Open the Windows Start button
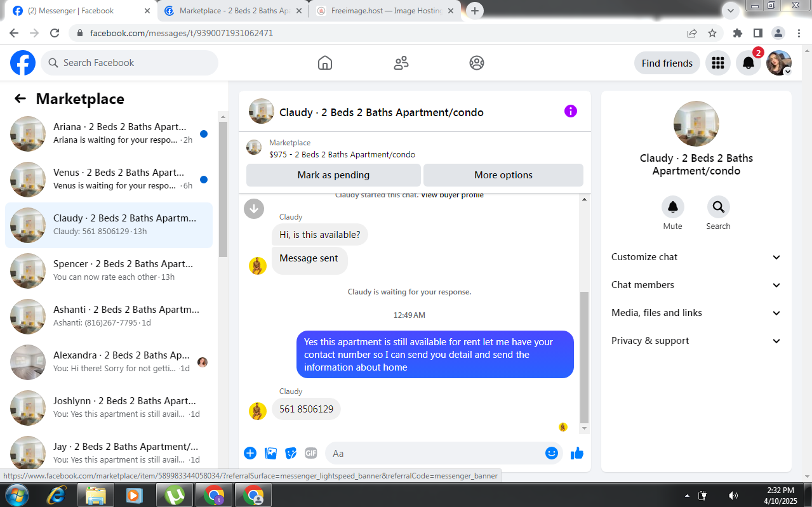 [x=17, y=495]
